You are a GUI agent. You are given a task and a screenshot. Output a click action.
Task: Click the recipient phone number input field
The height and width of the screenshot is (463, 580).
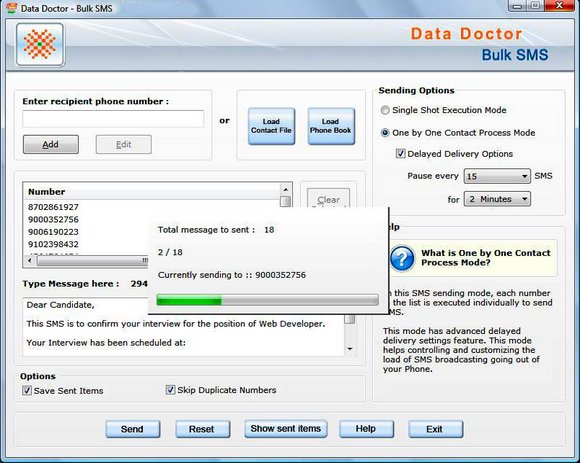click(113, 119)
